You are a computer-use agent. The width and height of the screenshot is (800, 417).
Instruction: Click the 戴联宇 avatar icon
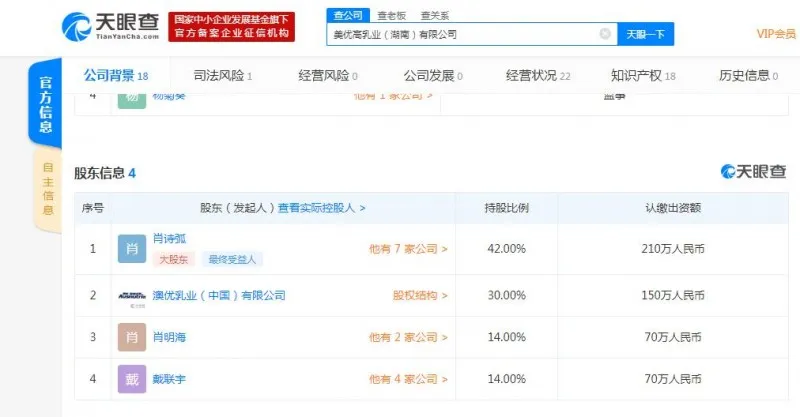click(x=132, y=379)
